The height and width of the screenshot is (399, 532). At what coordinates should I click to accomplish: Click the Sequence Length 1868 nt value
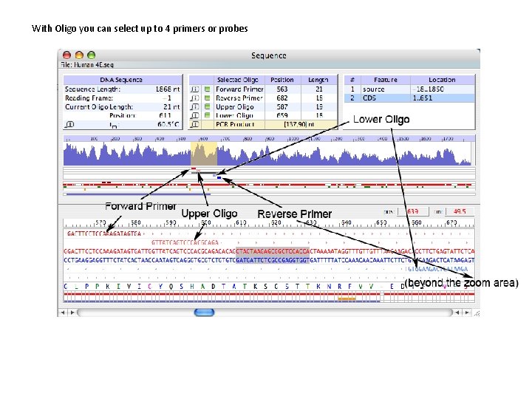point(168,89)
